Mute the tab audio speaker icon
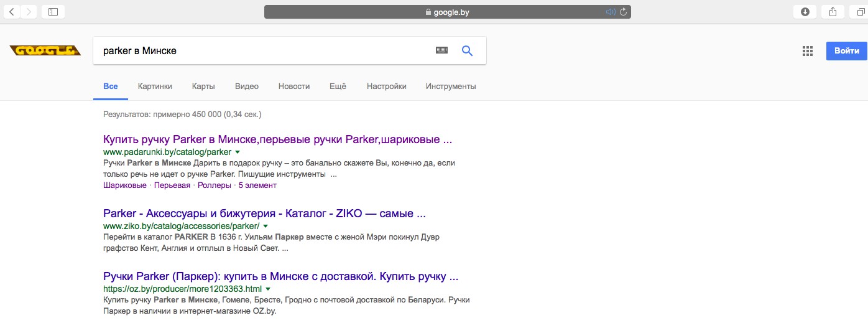 (610, 12)
